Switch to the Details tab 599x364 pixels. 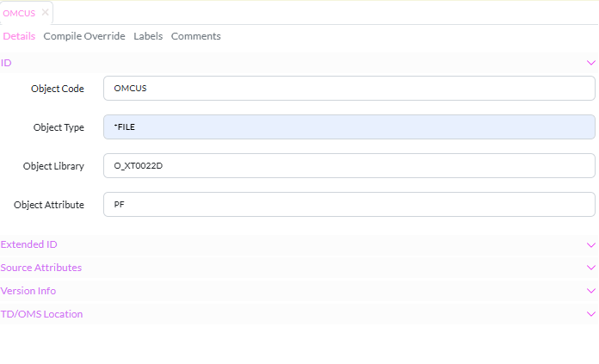click(19, 36)
